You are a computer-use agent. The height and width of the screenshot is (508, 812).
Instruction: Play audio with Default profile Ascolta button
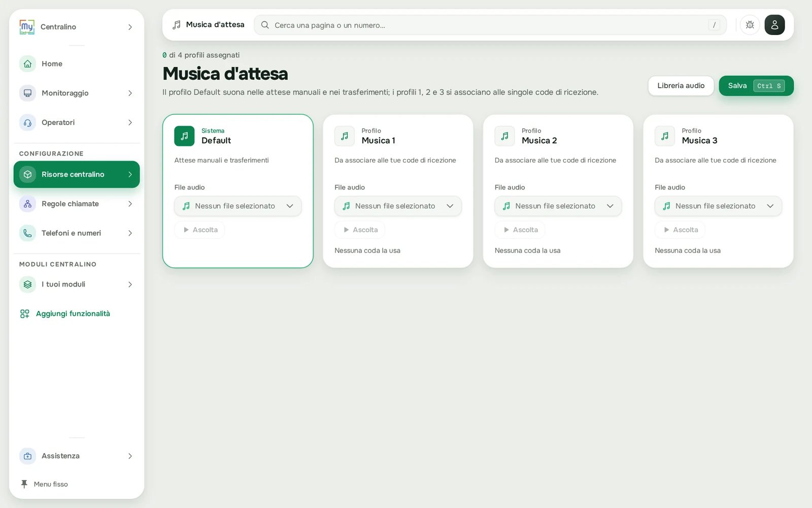point(200,230)
